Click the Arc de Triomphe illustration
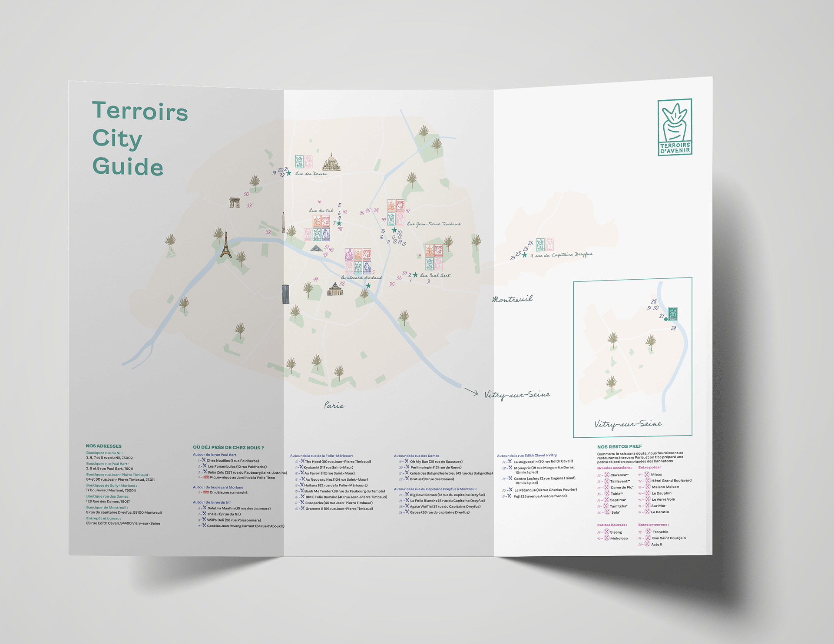834x644 pixels. pyautogui.click(x=235, y=202)
